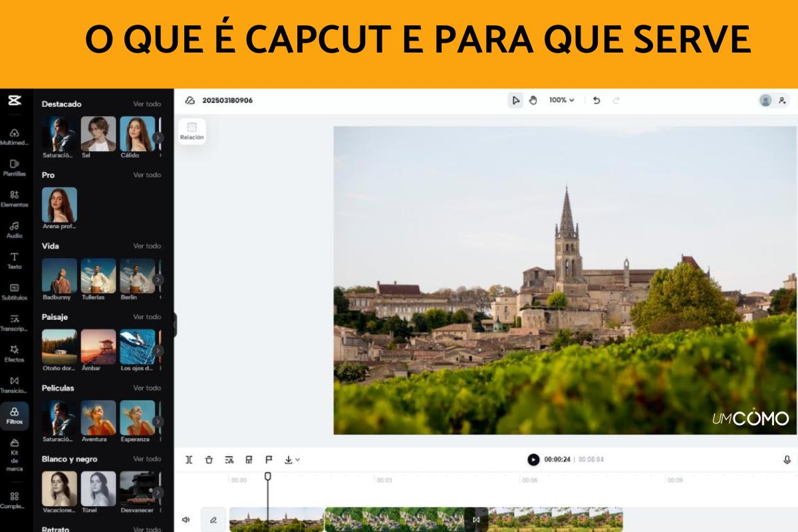Select the Plantillas sidebar icon

15,167
